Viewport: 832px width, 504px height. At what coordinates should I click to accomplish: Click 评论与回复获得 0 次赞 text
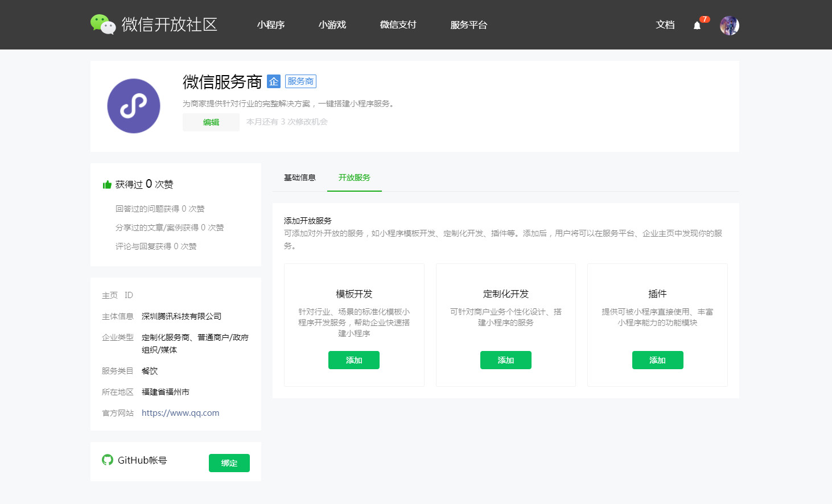(x=156, y=246)
